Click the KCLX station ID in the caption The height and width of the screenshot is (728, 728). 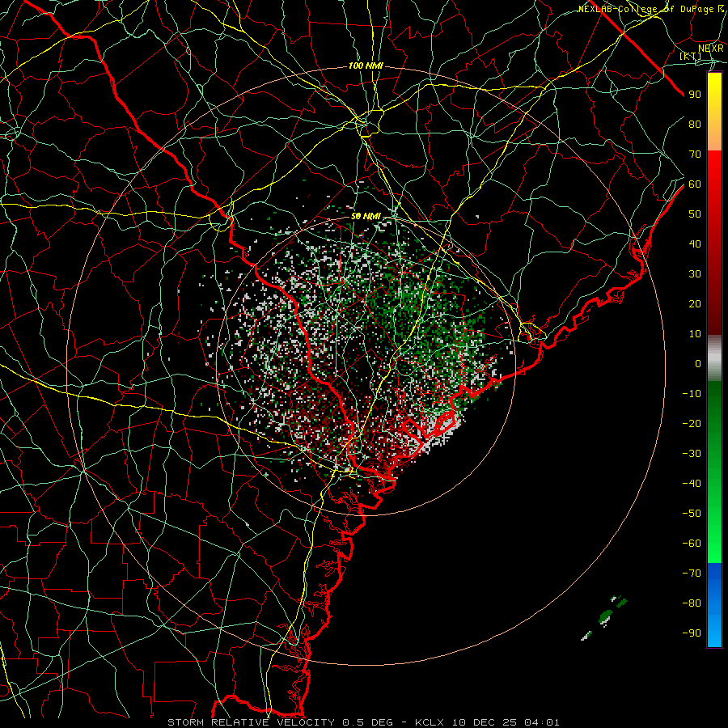pos(430,722)
